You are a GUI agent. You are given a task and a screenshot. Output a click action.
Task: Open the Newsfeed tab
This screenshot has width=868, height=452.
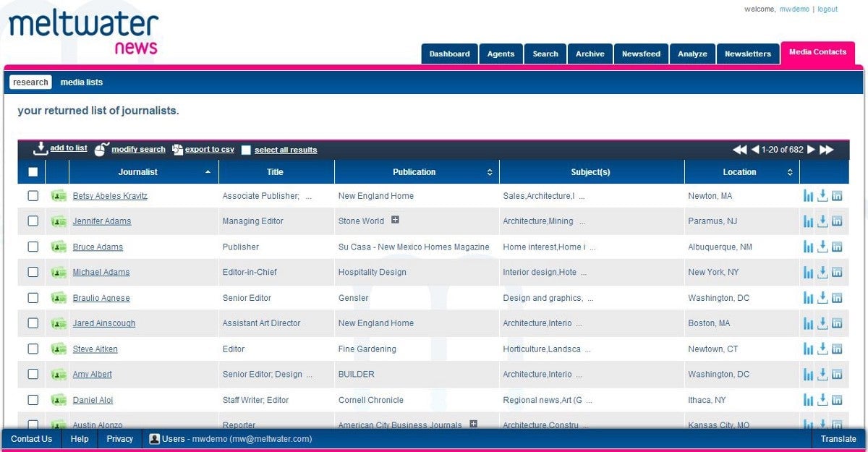(642, 54)
